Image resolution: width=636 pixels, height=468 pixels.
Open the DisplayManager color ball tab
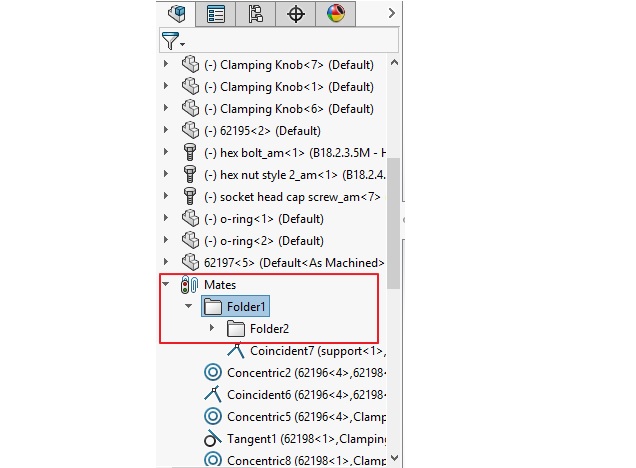336,13
